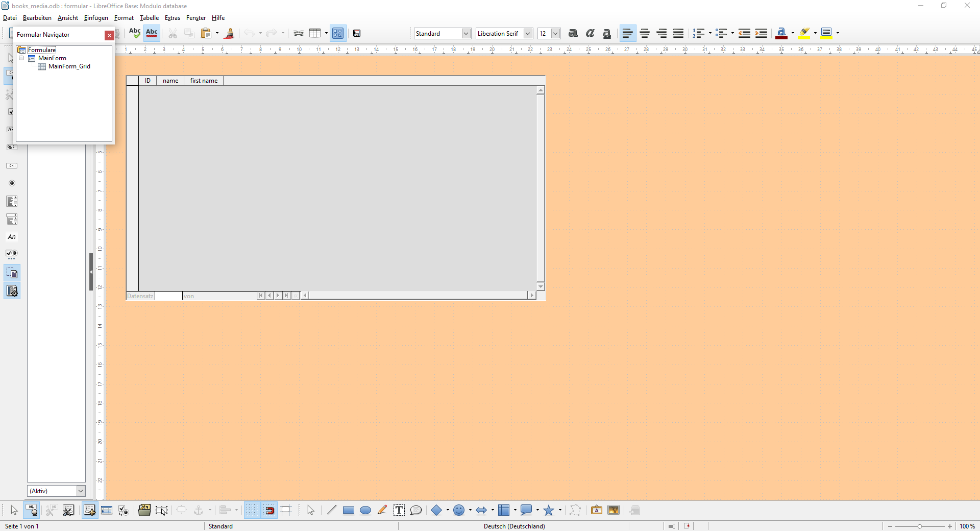Select the Option Button control in sidebar
980x531 pixels.
click(x=12, y=183)
